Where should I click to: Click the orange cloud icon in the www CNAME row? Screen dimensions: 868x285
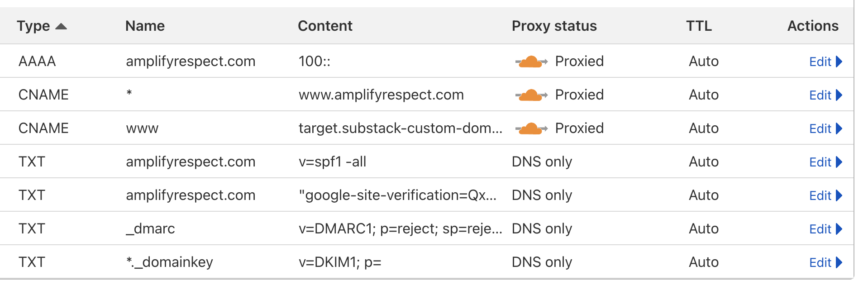pyautogui.click(x=531, y=128)
